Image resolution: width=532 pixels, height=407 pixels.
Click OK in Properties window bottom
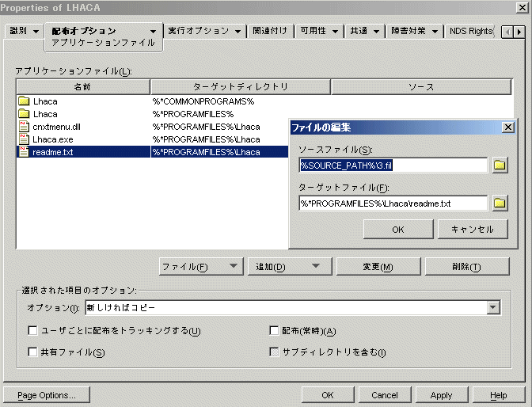coord(328,395)
